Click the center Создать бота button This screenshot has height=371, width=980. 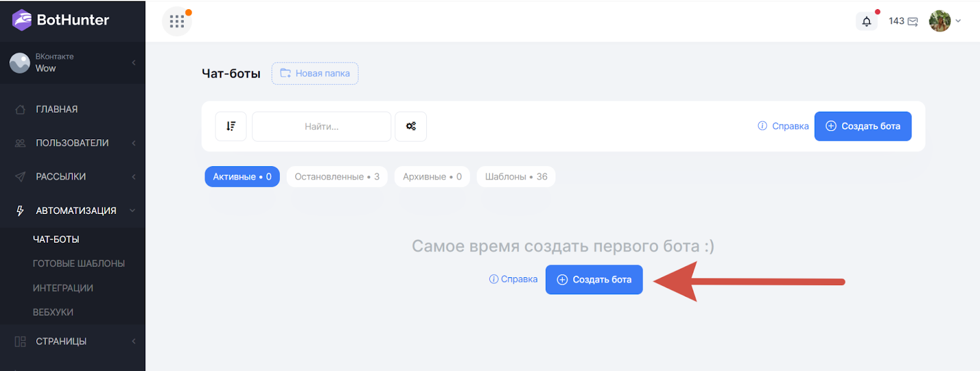point(594,280)
